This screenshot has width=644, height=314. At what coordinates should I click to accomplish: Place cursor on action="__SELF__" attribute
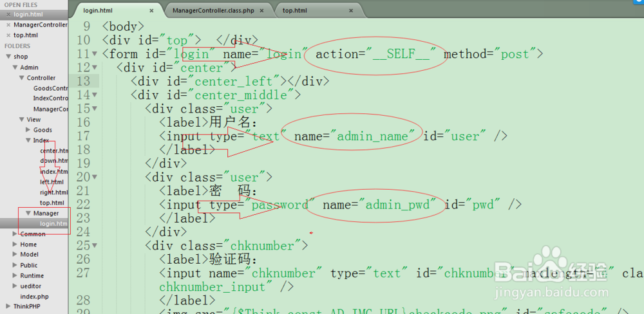375,54
